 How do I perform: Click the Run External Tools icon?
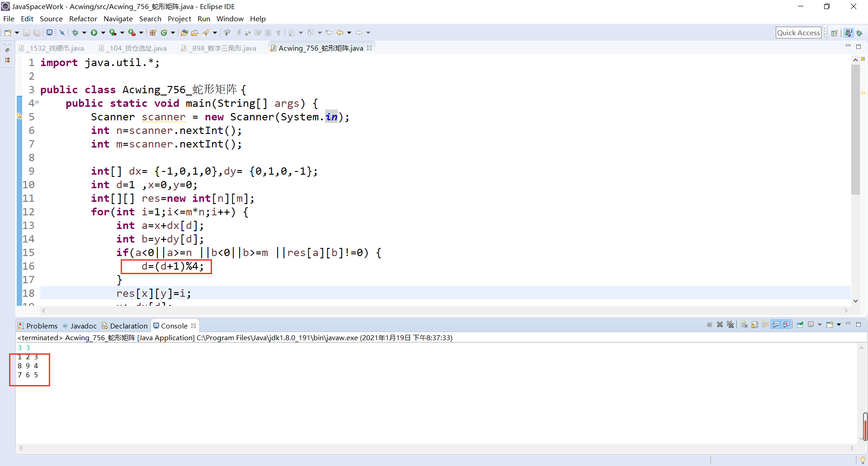coord(132,33)
